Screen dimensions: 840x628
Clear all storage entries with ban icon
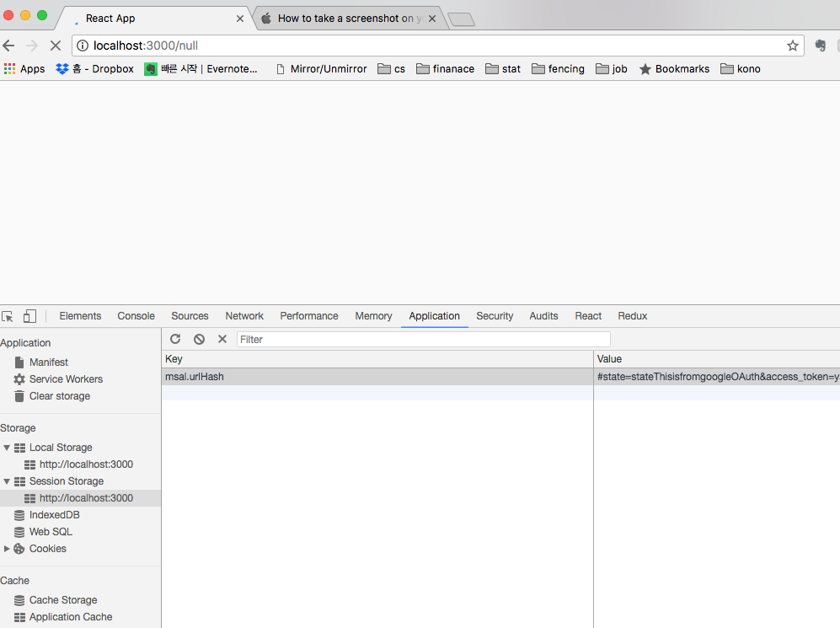point(199,339)
